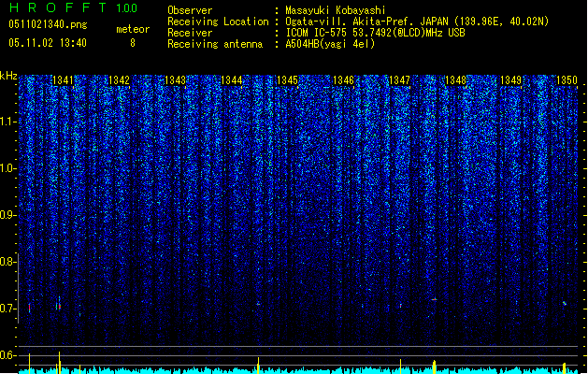Click the kHz axis unit label
This screenshot has width=588, height=374.
(x=8, y=76)
